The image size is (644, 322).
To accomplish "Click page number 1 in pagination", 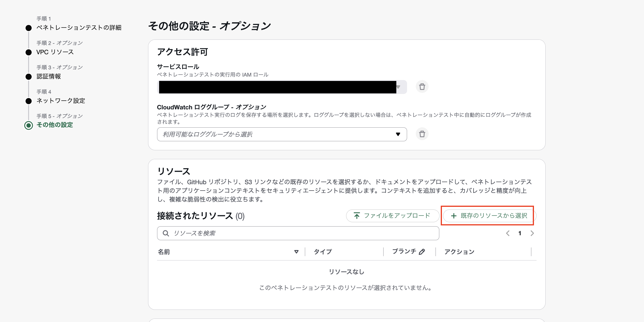I will [x=520, y=233].
